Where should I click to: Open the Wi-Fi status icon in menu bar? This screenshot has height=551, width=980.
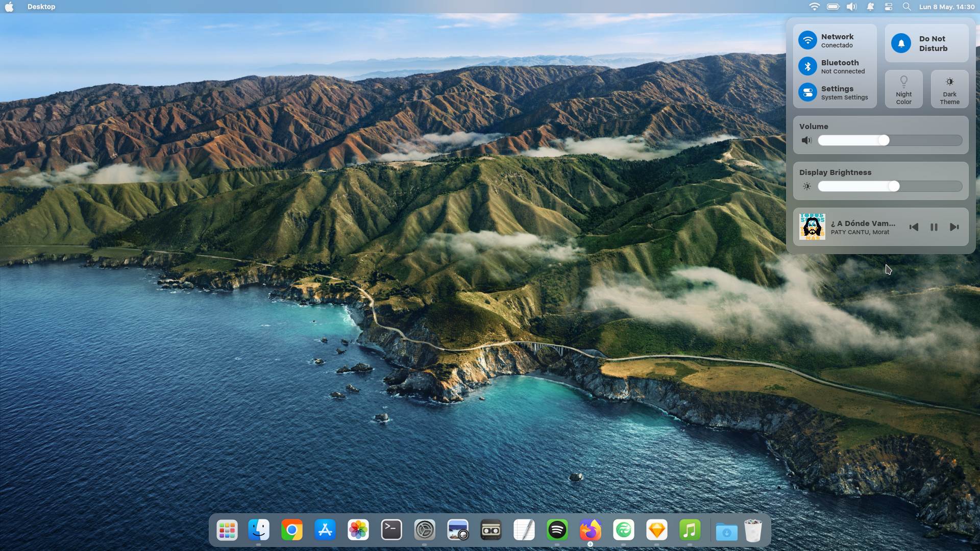(814, 7)
